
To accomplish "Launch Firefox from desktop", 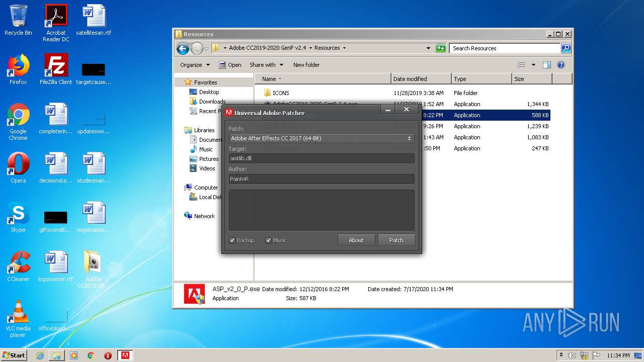I will [x=18, y=69].
